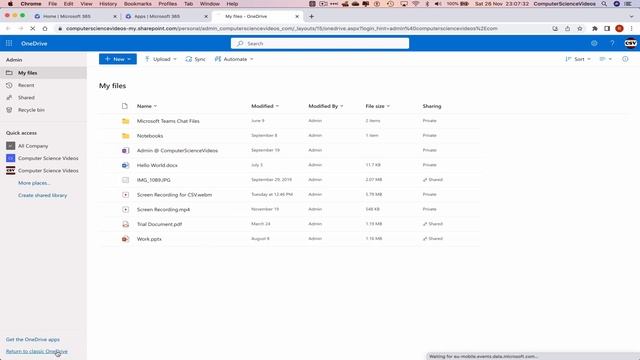Open a new browser tab with plus
Screen dimensions: 640x360
(x=311, y=16)
